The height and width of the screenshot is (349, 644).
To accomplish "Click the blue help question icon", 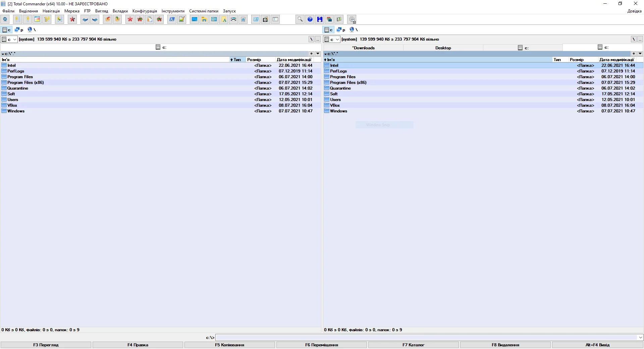I will pos(310,19).
